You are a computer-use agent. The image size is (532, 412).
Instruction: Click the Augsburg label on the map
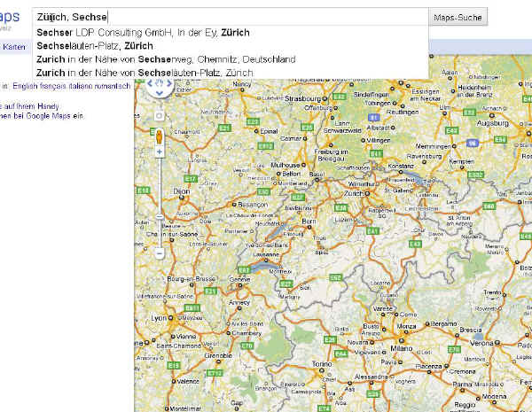point(493,123)
